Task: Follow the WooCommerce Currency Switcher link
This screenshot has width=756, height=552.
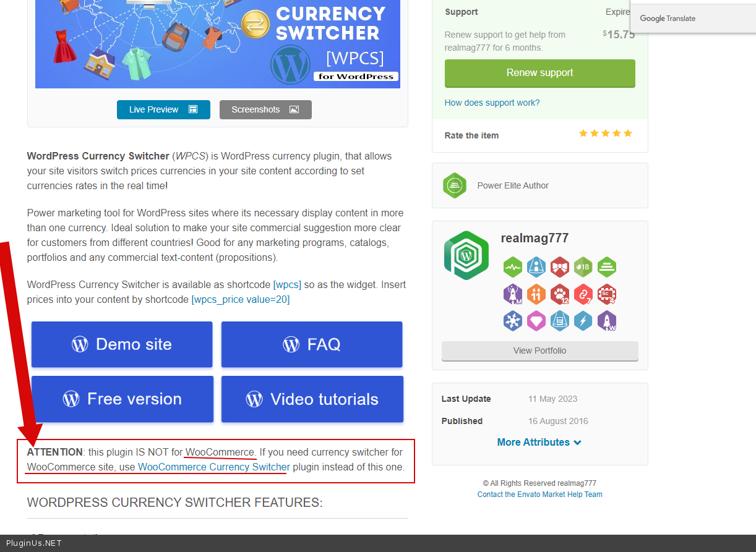Action: pos(213,467)
